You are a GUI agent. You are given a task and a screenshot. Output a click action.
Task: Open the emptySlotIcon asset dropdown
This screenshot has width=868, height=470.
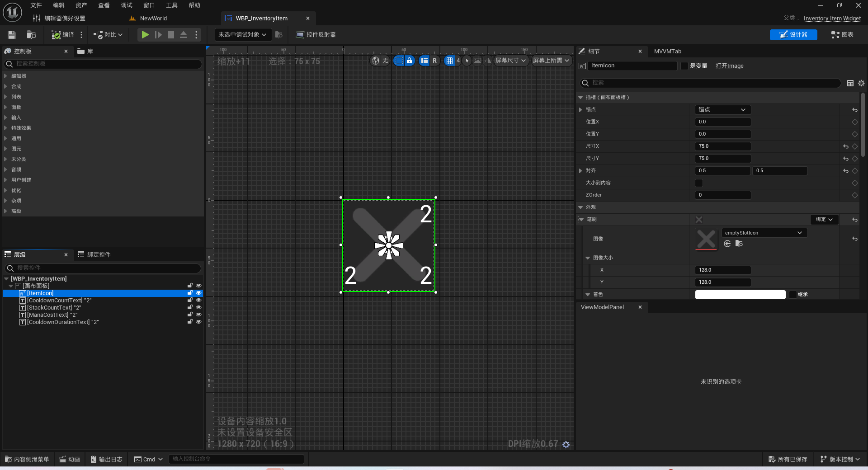(x=764, y=233)
